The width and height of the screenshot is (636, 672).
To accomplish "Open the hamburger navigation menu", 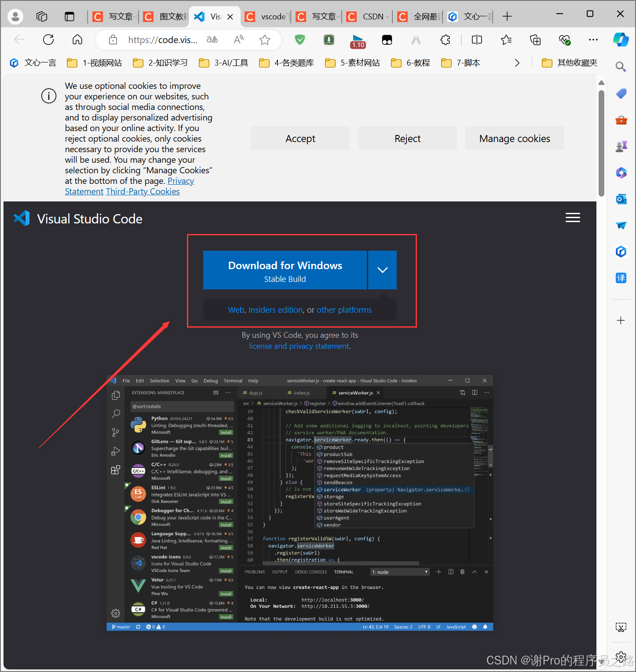I will pos(573,218).
